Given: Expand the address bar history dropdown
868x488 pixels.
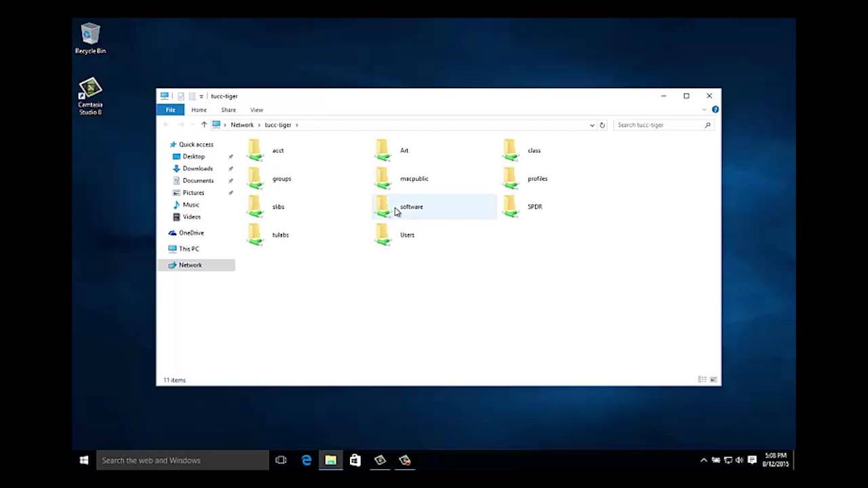Looking at the screenshot, I should tap(592, 125).
